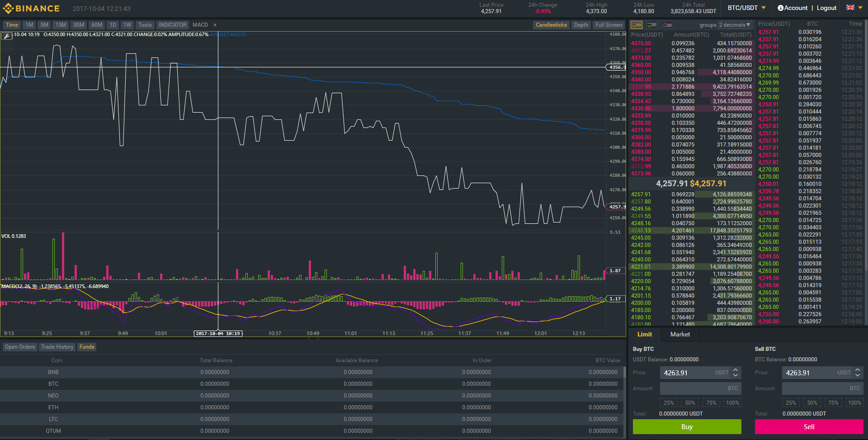Click the pink Sell button
This screenshot has width=868, height=440.
[809, 426]
